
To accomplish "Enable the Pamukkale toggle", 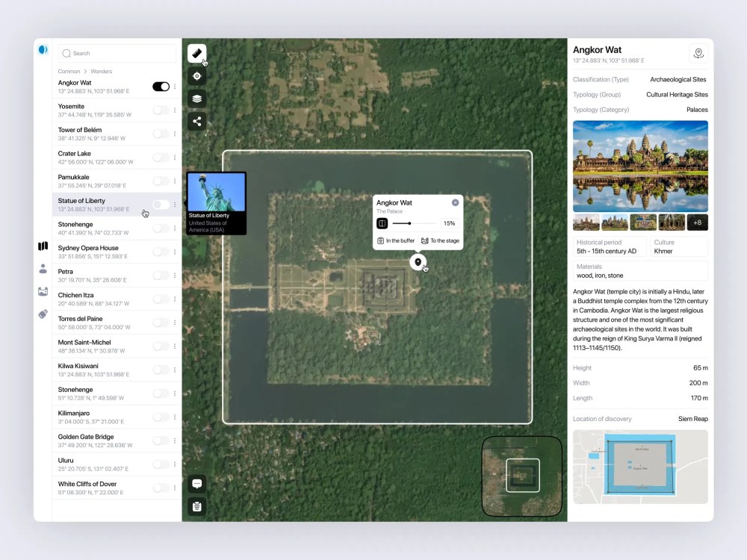I will tap(161, 181).
